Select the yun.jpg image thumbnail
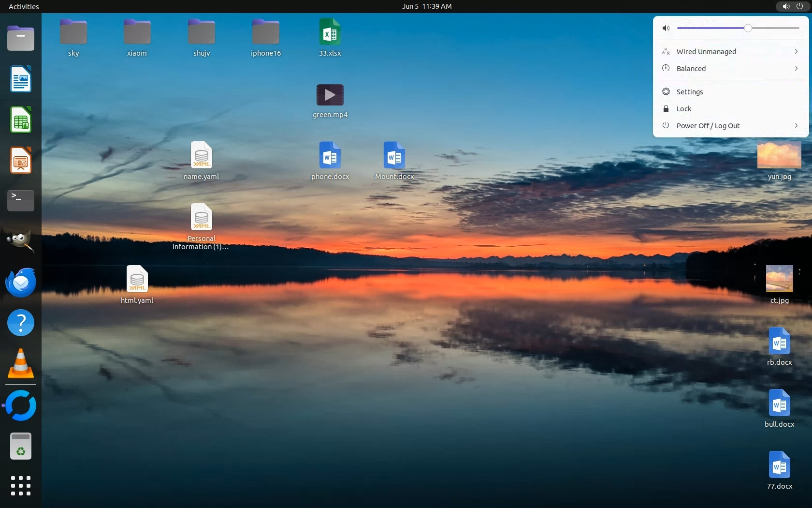 tap(779, 155)
